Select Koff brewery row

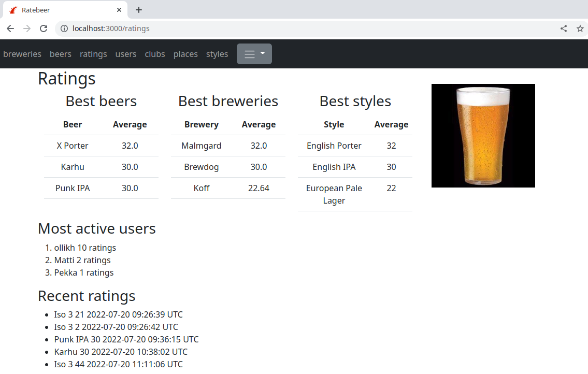point(228,189)
